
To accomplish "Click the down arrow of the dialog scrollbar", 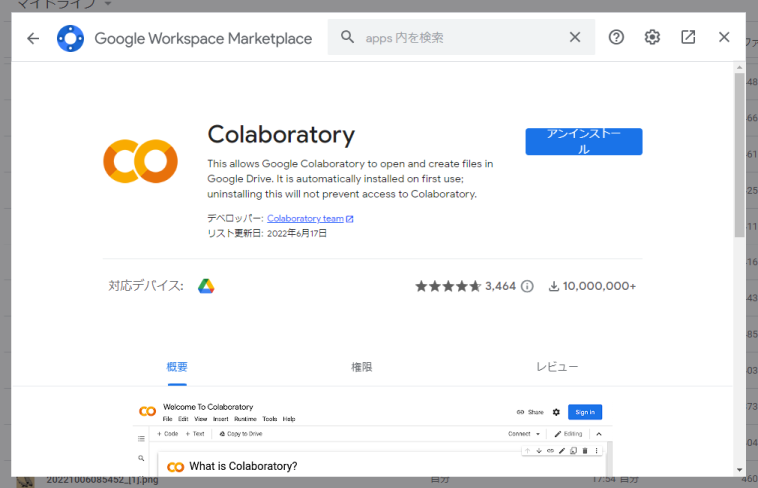I will pyautogui.click(x=739, y=470).
